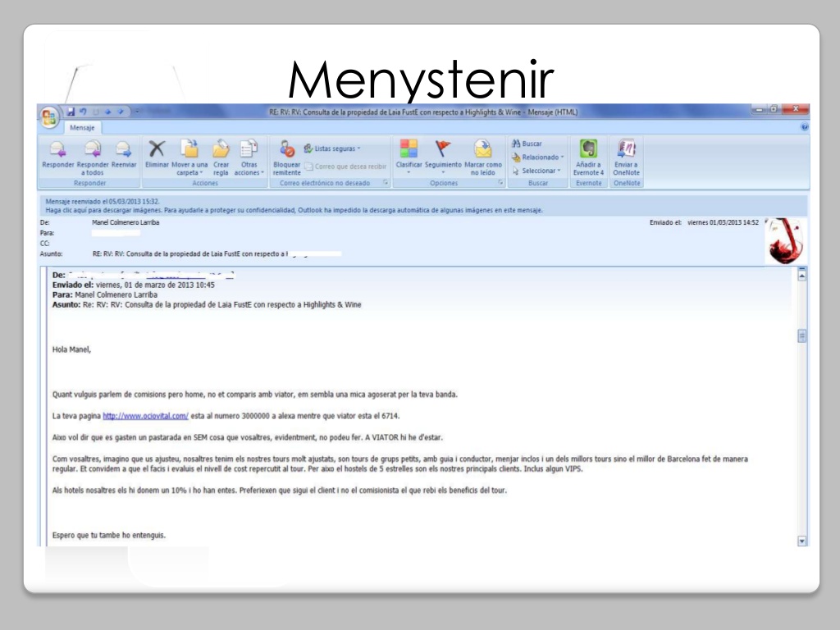This screenshot has width=840, height=630.
Task: Create a rule with Crear regla
Action: [221, 157]
